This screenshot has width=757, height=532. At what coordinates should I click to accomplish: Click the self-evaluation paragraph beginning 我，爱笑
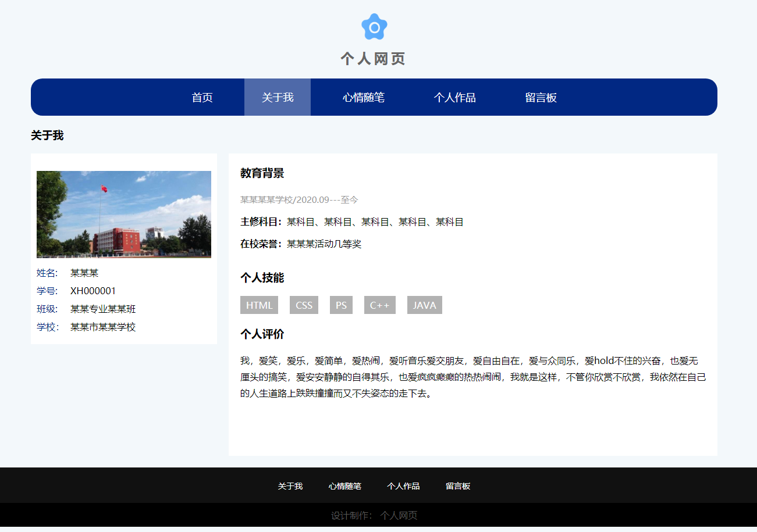click(x=473, y=377)
